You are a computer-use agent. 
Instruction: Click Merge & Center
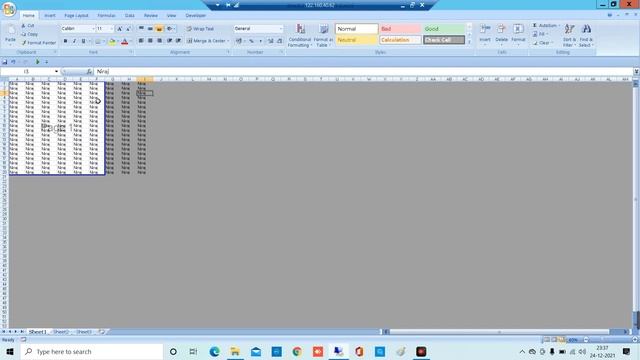[206, 41]
